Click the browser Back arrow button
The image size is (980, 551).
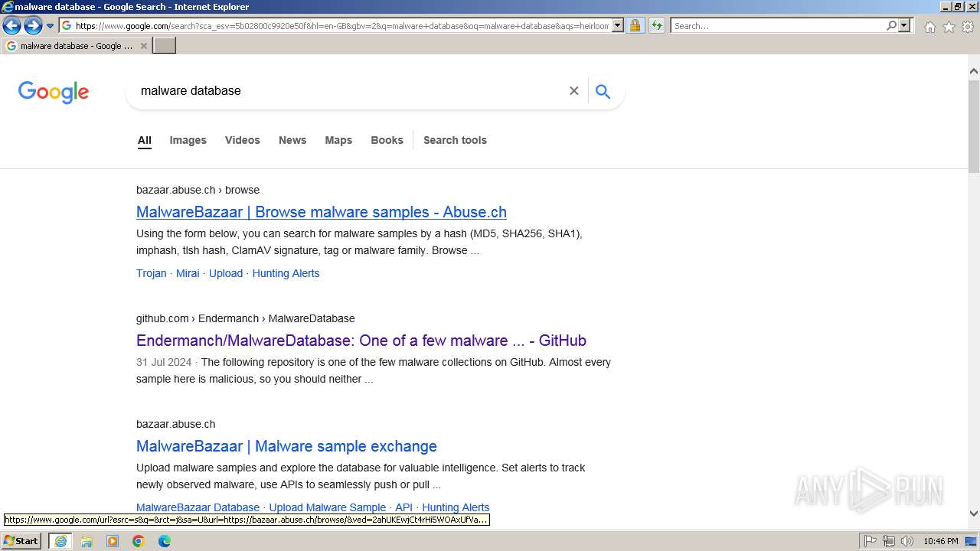pos(11,26)
